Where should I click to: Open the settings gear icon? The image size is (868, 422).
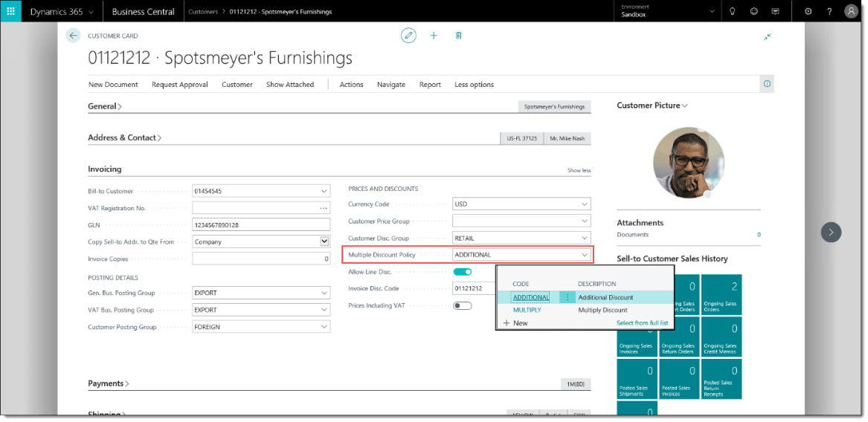[x=808, y=11]
